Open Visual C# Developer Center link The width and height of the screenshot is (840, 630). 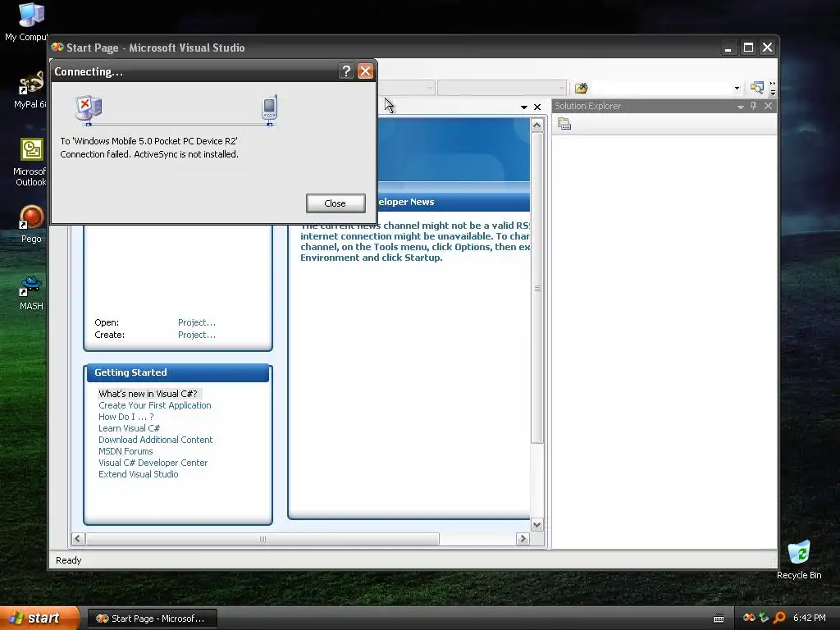(x=153, y=463)
